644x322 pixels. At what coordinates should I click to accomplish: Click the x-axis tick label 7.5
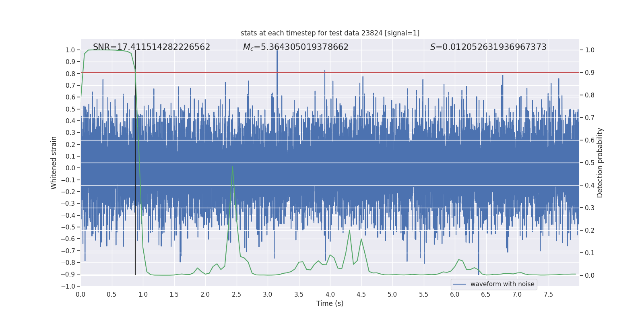point(548,294)
